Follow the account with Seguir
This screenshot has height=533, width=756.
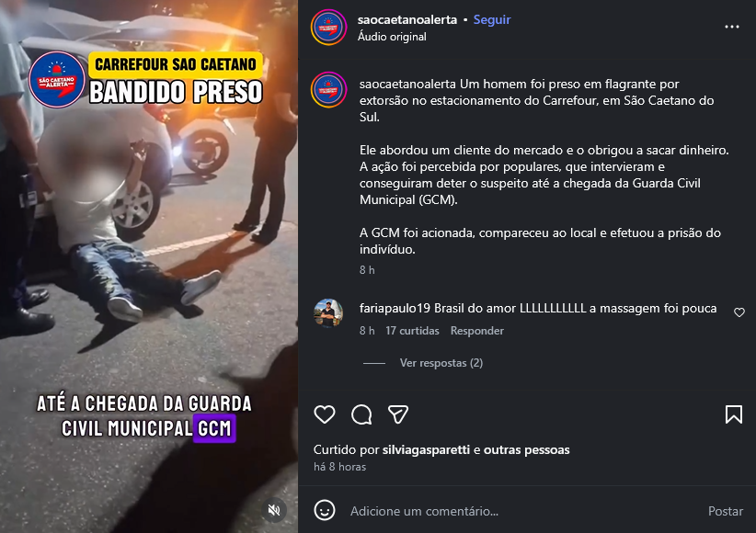coord(492,20)
